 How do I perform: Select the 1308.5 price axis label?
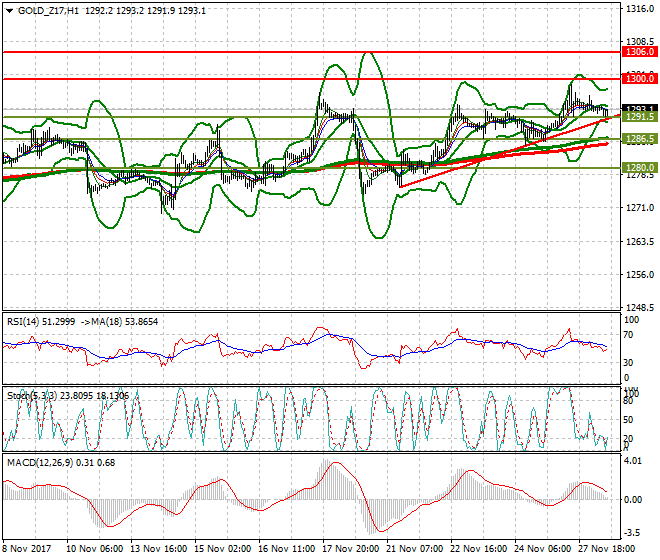[x=640, y=42]
